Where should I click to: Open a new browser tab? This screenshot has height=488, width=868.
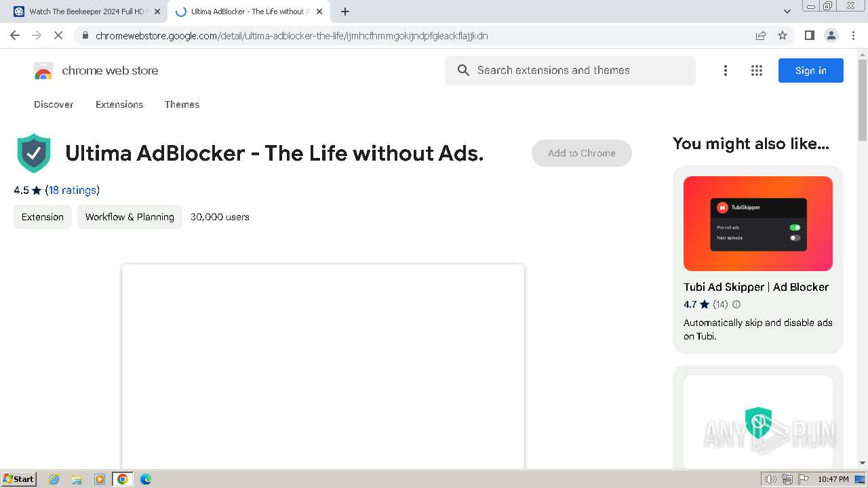(x=345, y=12)
